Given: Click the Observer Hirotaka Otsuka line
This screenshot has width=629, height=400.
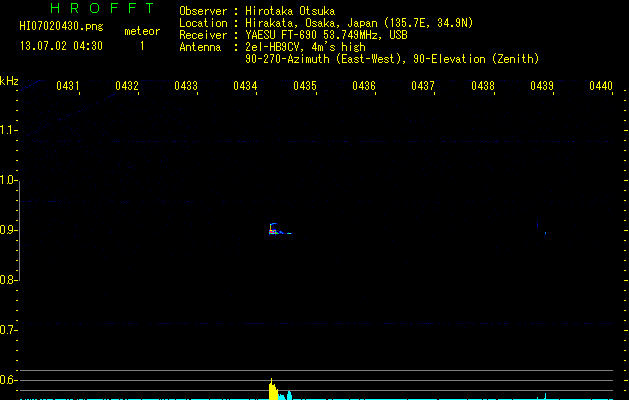Looking at the screenshot, I should 257,11.
